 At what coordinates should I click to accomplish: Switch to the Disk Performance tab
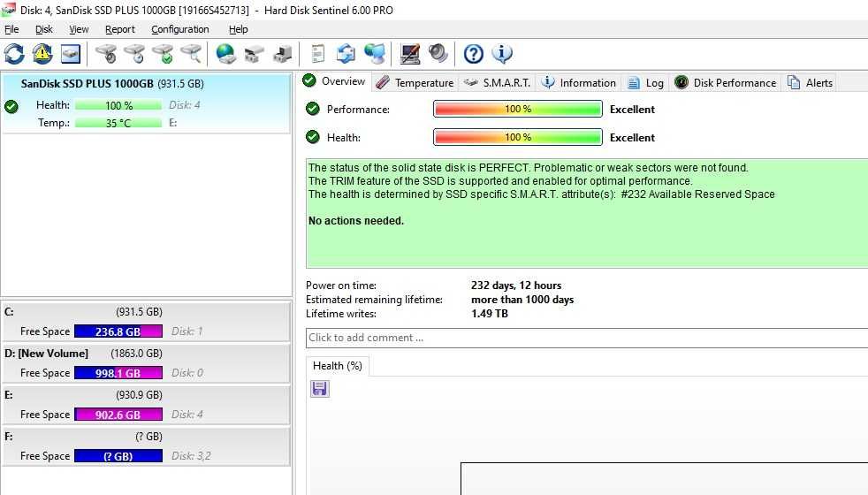725,82
